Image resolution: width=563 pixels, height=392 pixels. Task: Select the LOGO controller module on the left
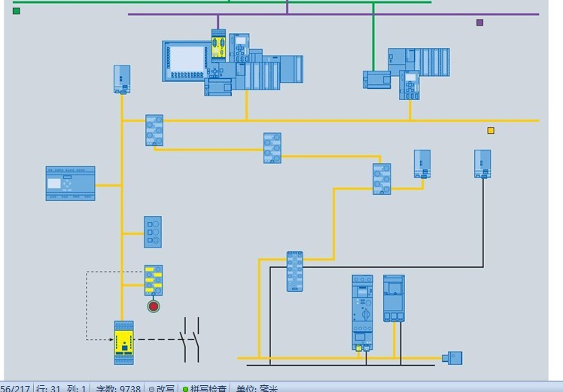coord(71,184)
